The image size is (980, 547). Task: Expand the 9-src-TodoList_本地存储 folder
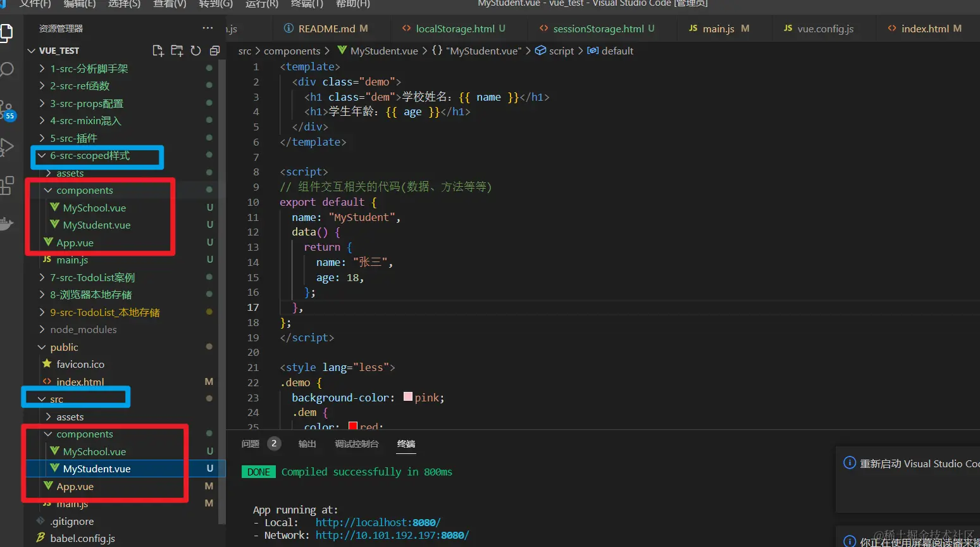(42, 312)
